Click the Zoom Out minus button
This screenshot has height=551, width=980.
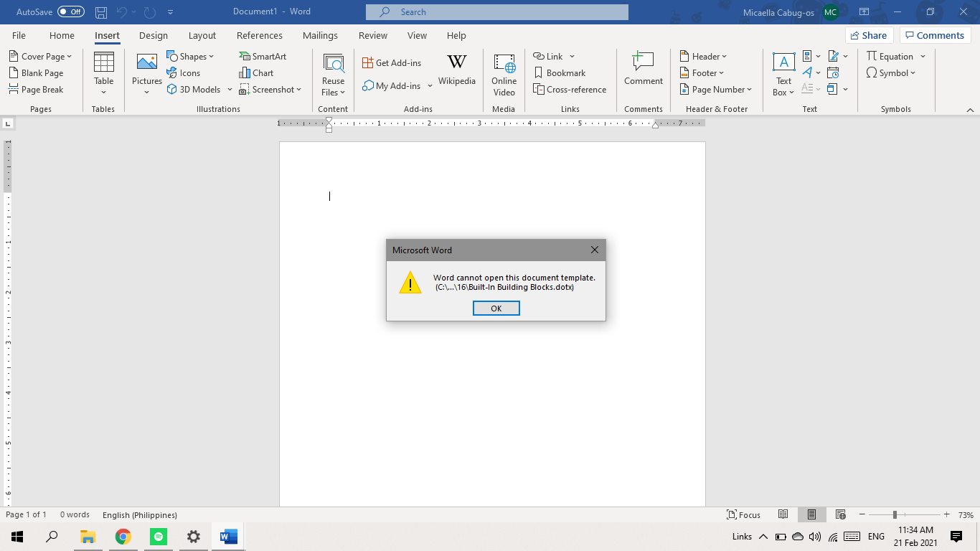click(x=862, y=514)
